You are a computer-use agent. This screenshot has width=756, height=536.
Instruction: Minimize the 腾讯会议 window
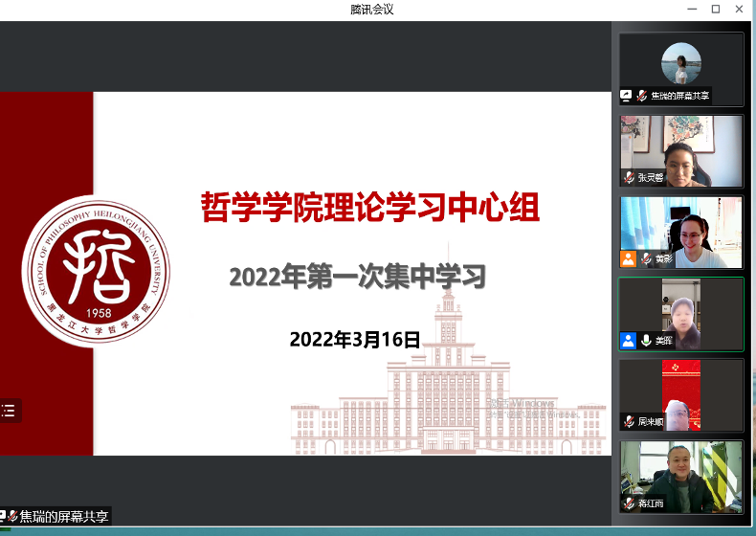(x=691, y=9)
